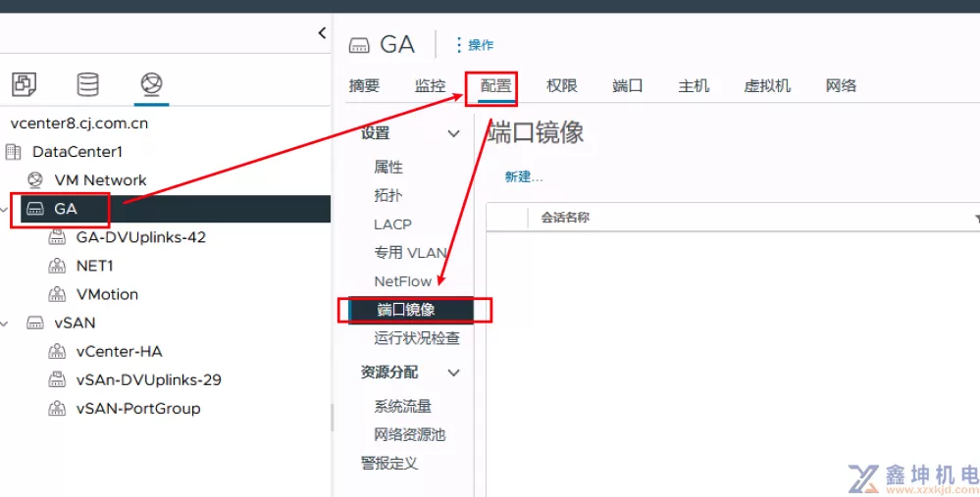The image size is (980, 497).
Task: Switch to the 主机 tab
Action: coord(694,85)
